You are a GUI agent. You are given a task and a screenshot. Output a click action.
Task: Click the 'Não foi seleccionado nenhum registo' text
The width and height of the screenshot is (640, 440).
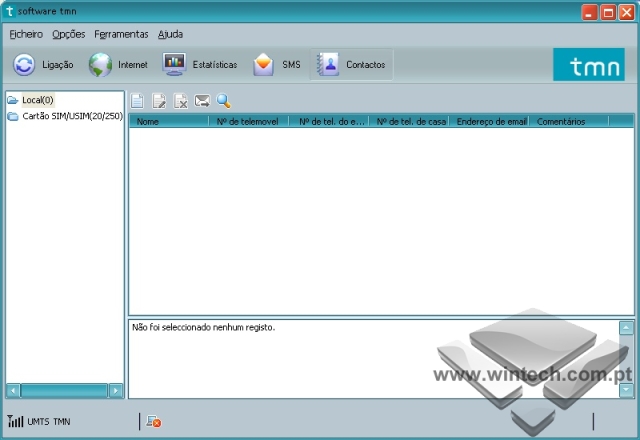pos(203,327)
